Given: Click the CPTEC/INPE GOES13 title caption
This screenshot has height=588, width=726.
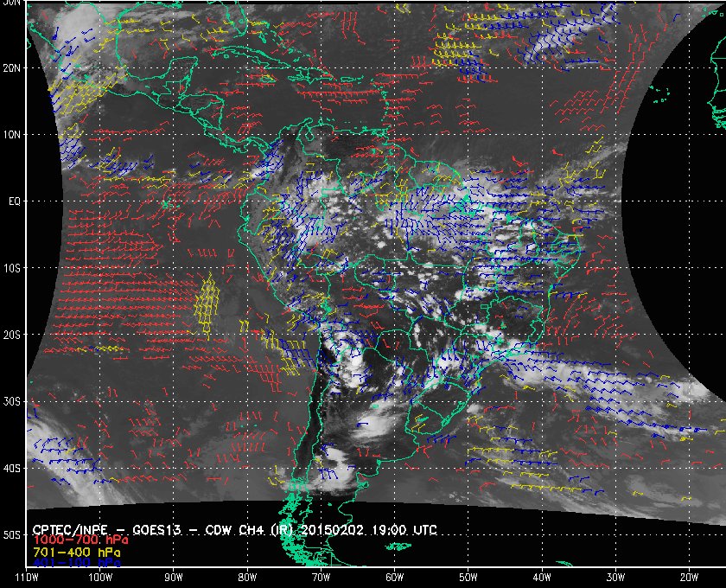Looking at the screenshot, I should coord(235,529).
